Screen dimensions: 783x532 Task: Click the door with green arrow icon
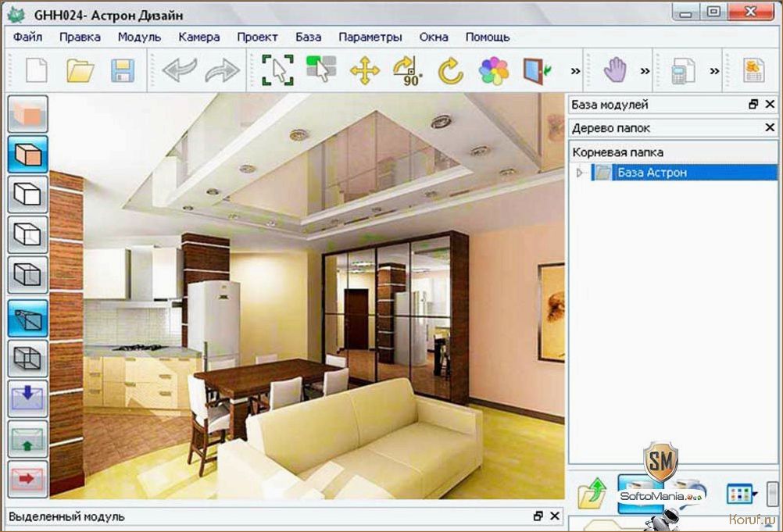pos(536,71)
